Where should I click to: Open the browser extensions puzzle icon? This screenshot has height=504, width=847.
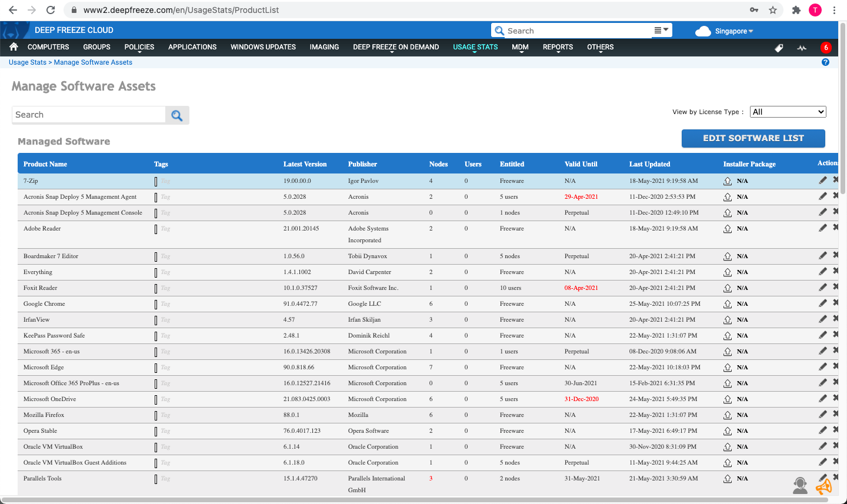click(x=796, y=10)
